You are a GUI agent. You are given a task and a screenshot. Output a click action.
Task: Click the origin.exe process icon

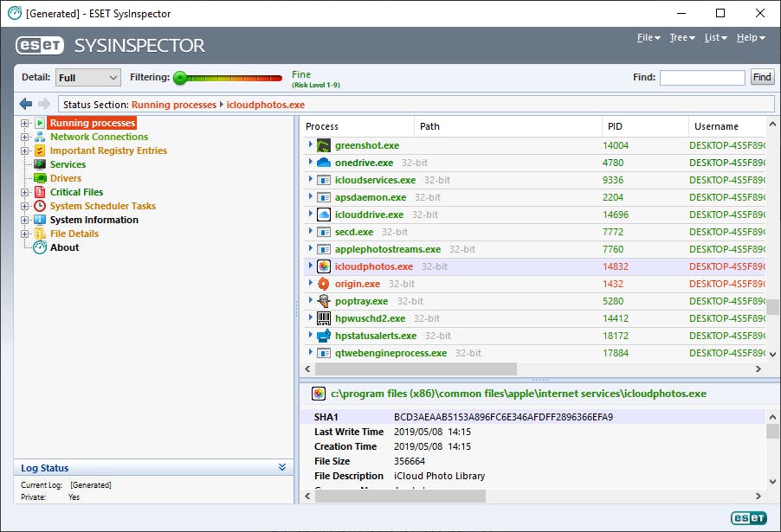tap(324, 284)
